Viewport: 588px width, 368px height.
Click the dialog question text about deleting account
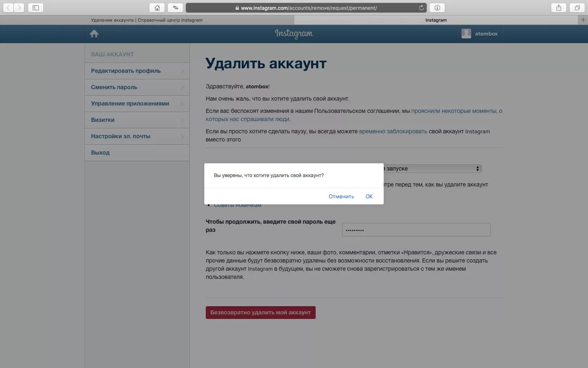[x=269, y=175]
